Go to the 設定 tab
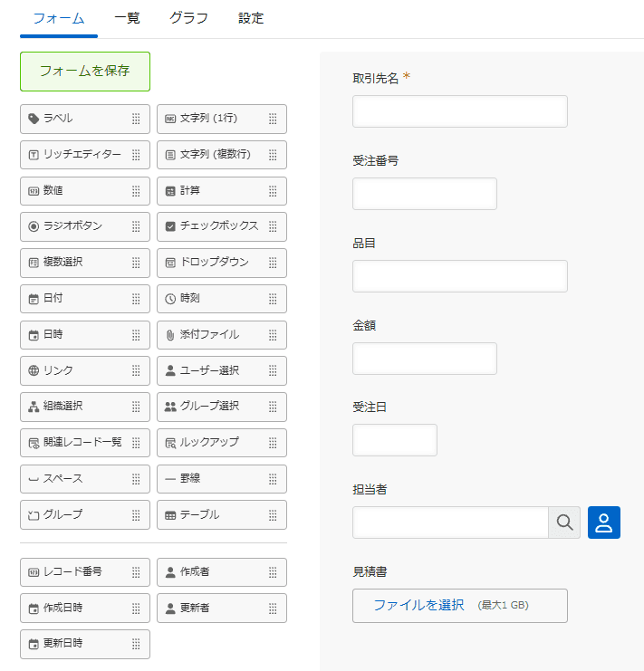 pyautogui.click(x=251, y=18)
